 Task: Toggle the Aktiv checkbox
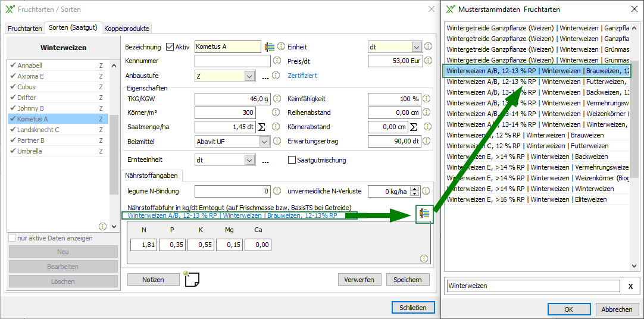[x=170, y=47]
